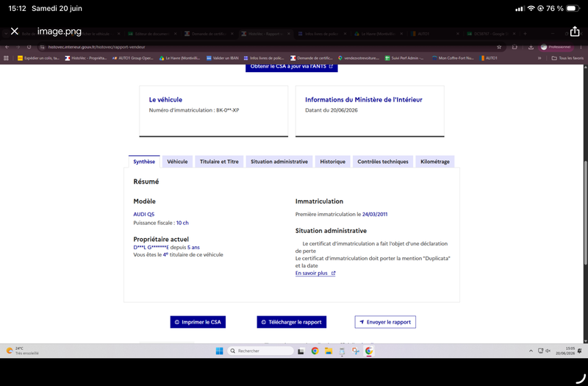This screenshot has width=588, height=386.
Task: Expand the hidden tray icons chevron
Action: pyautogui.click(x=531, y=351)
